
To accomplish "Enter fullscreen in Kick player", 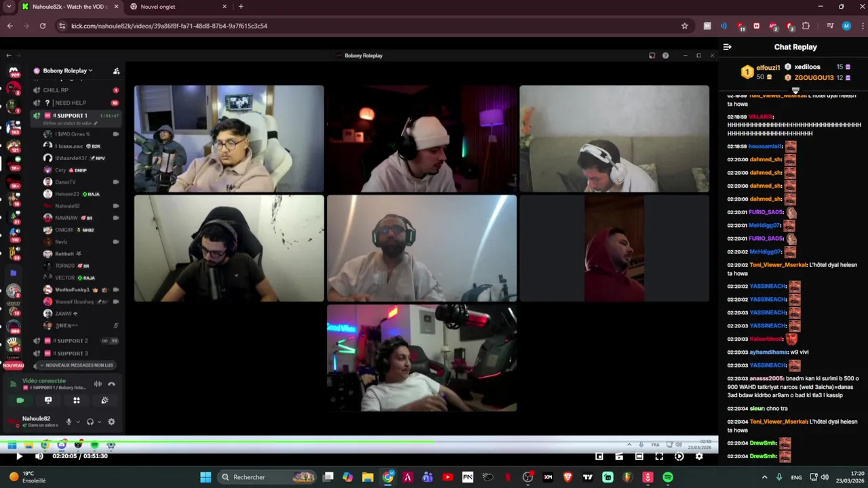I will 659,457.
